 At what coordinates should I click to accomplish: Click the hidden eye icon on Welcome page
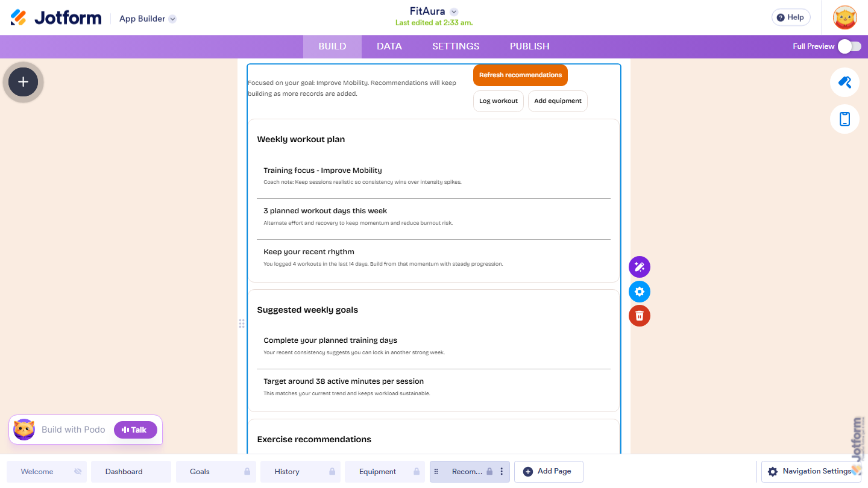(78, 472)
